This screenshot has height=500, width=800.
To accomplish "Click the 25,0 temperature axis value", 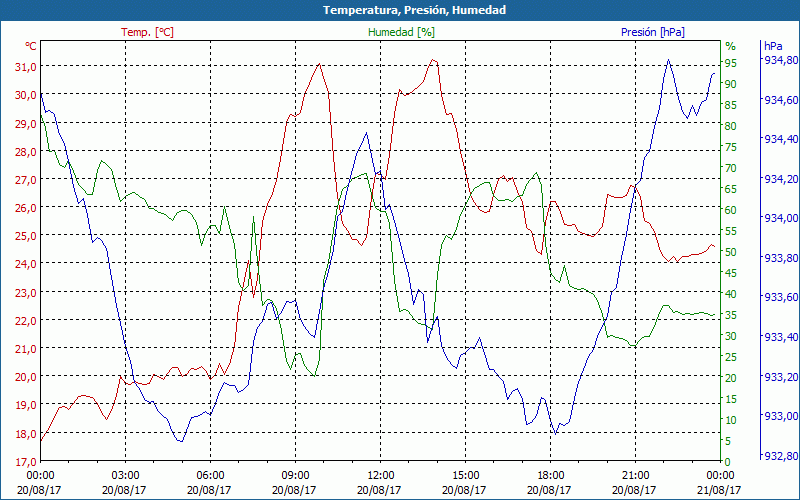I will click(x=25, y=236).
